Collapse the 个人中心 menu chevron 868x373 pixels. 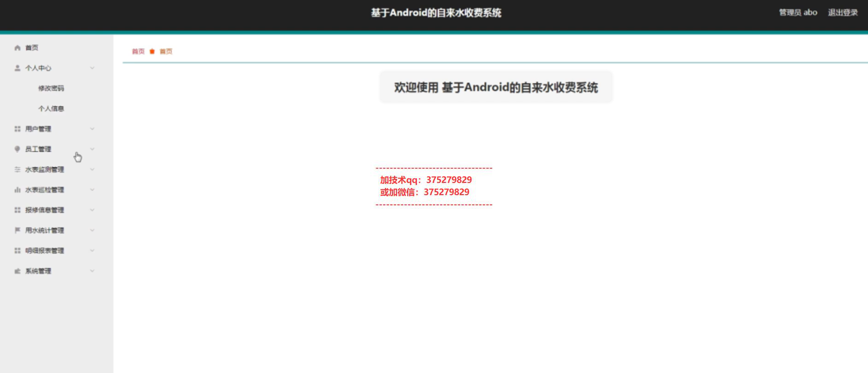tap(92, 68)
